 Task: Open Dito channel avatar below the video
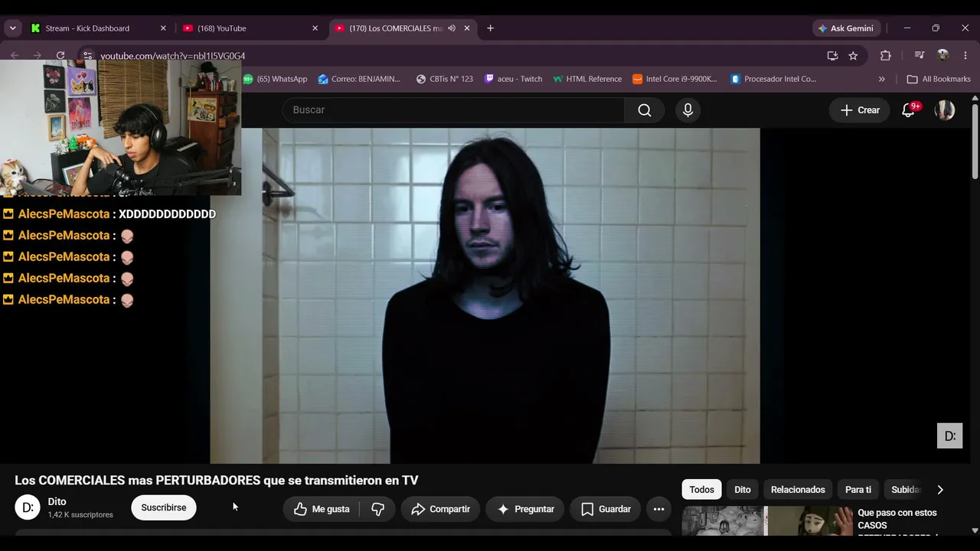pos(28,507)
